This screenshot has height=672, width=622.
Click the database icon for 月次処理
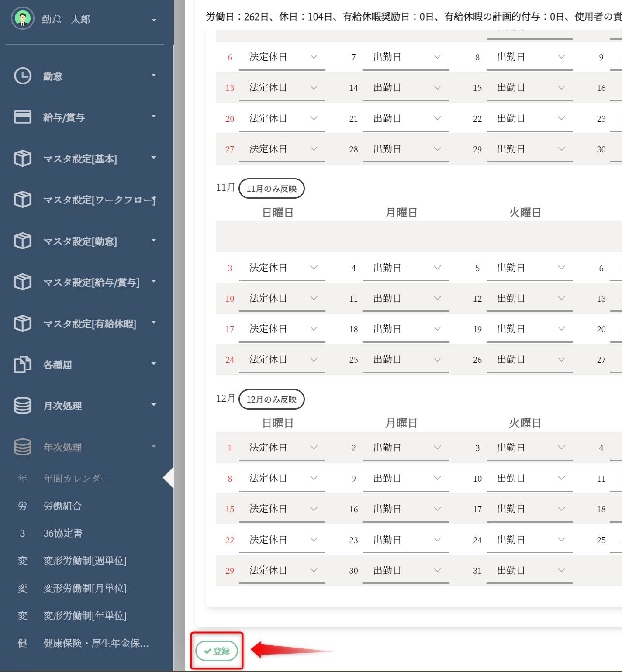(23, 406)
